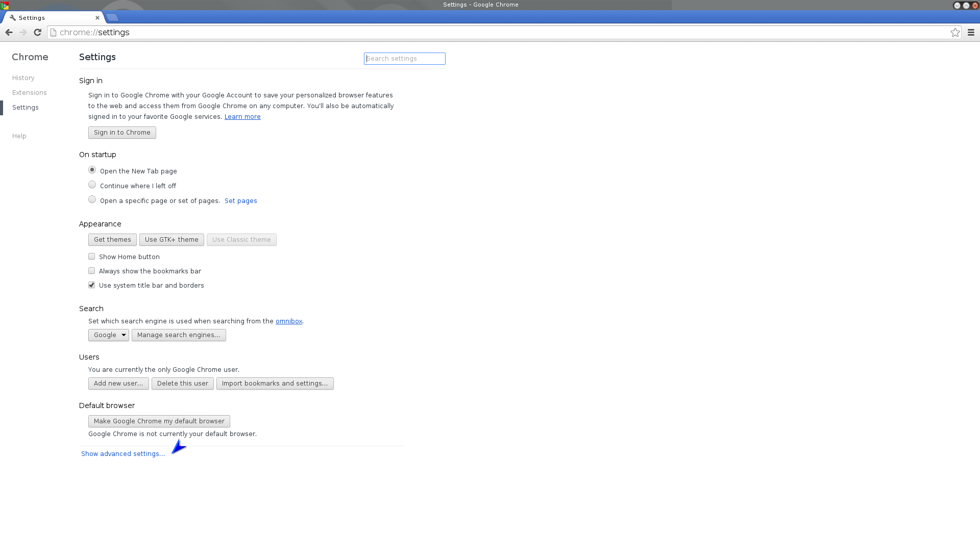Click the window menu icon in title bar

click(x=5, y=5)
